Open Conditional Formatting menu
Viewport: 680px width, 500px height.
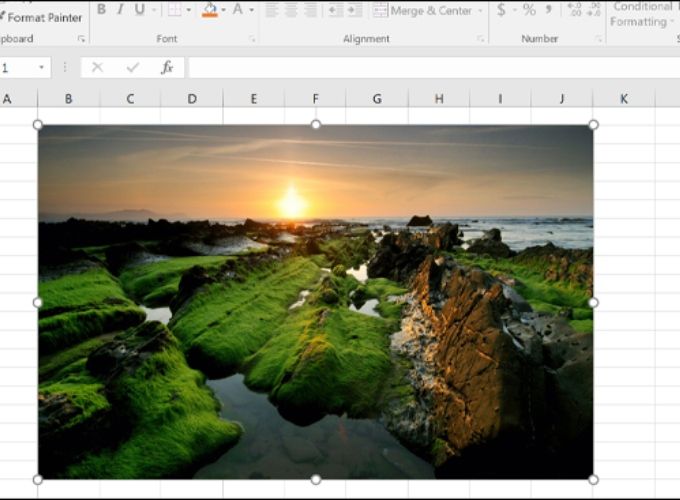coord(642,14)
